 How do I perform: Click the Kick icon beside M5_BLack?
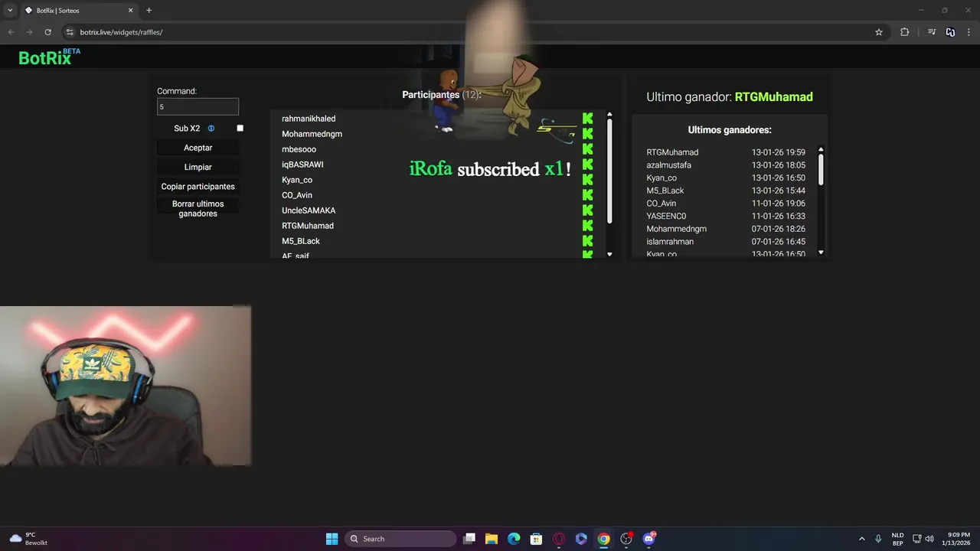tap(587, 241)
